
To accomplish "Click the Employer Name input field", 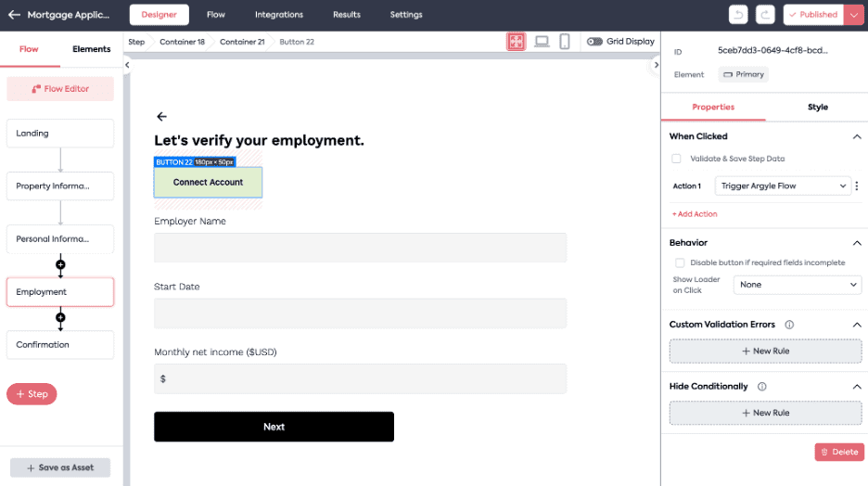I will pos(361,248).
